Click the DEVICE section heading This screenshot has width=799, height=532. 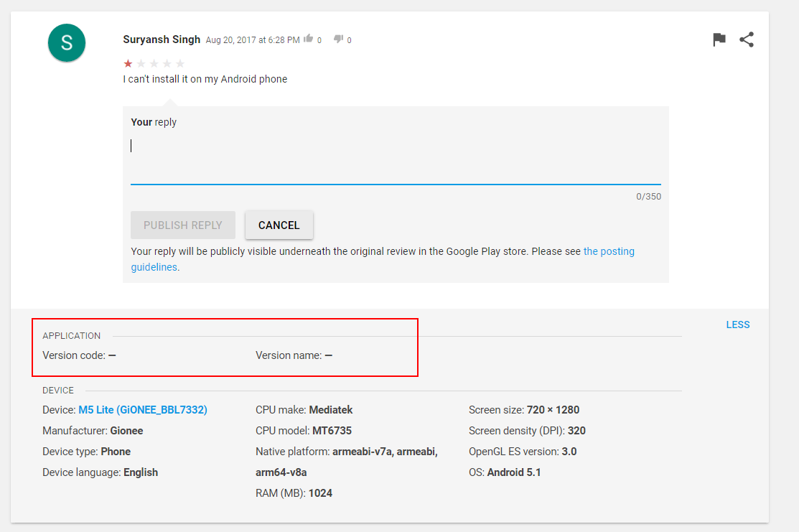click(x=58, y=391)
